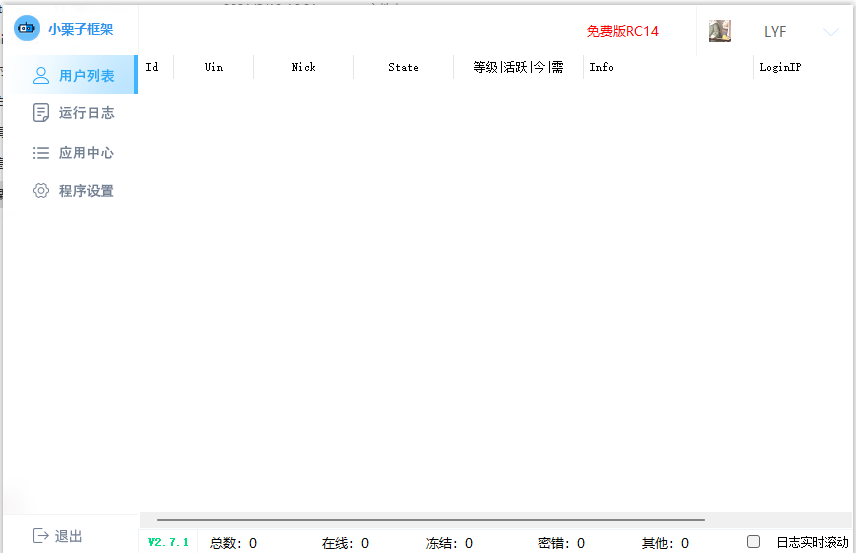This screenshot has width=856, height=553.
Task: Enable the 日志实时滚动 checkbox
Action: tap(754, 542)
